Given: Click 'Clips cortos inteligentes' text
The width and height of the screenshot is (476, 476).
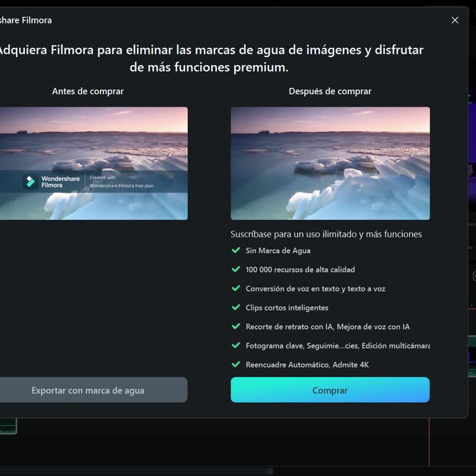Looking at the screenshot, I should (287, 308).
